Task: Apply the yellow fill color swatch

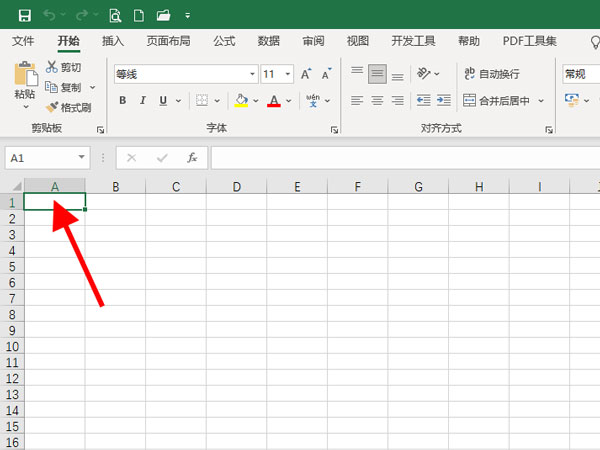Action: click(x=240, y=100)
